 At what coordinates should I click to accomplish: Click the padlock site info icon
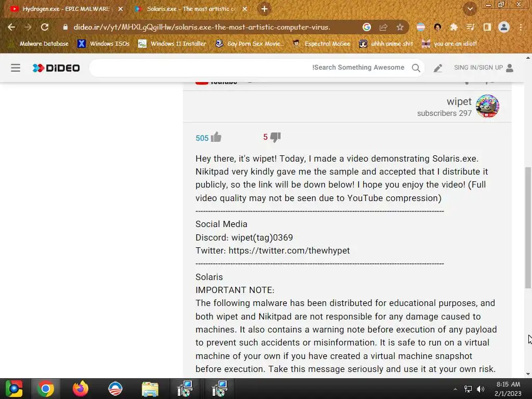coord(65,27)
